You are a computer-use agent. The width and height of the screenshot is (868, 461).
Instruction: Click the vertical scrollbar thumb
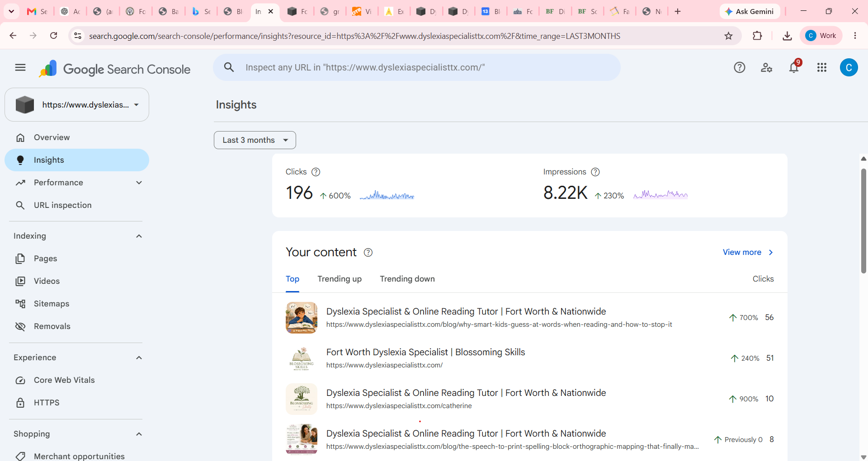pos(863,221)
